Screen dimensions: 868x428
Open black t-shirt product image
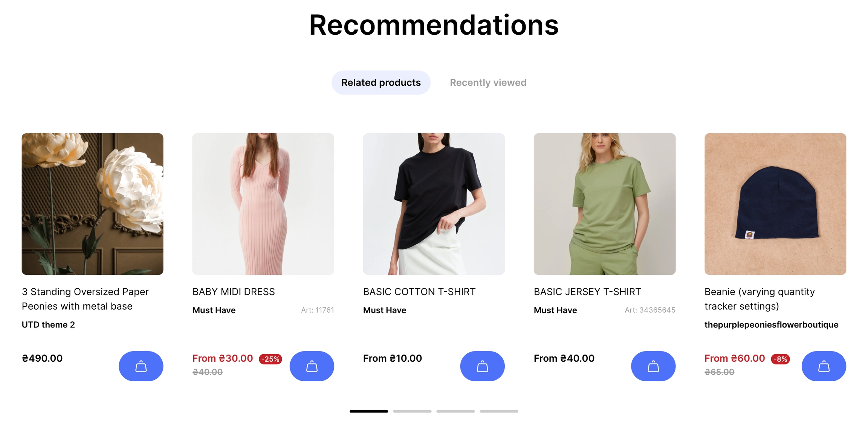(434, 204)
